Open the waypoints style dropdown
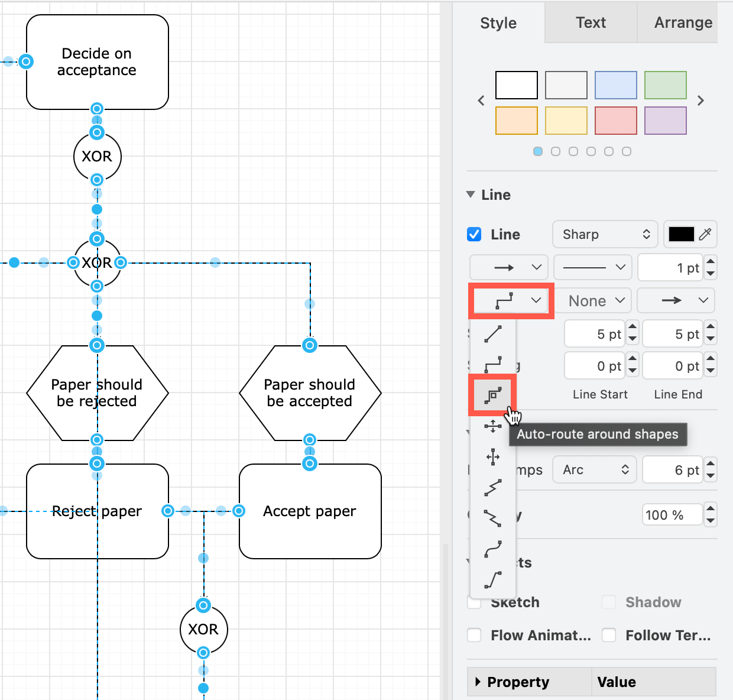This screenshot has height=700, width=733. [x=511, y=301]
